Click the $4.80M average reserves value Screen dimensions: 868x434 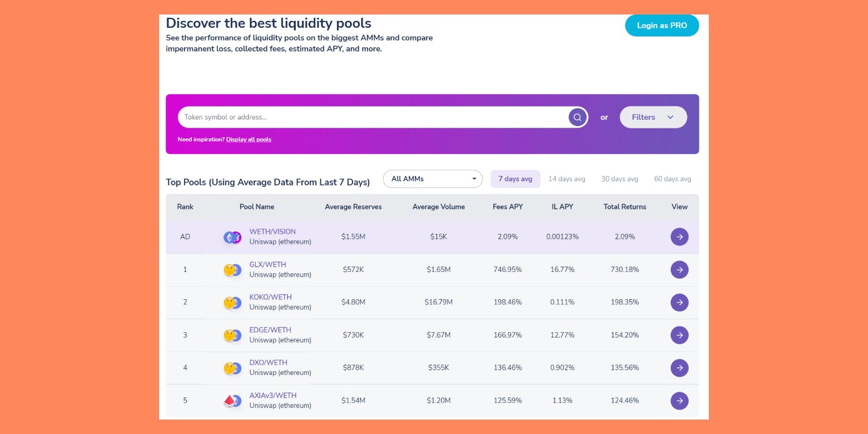click(x=354, y=302)
